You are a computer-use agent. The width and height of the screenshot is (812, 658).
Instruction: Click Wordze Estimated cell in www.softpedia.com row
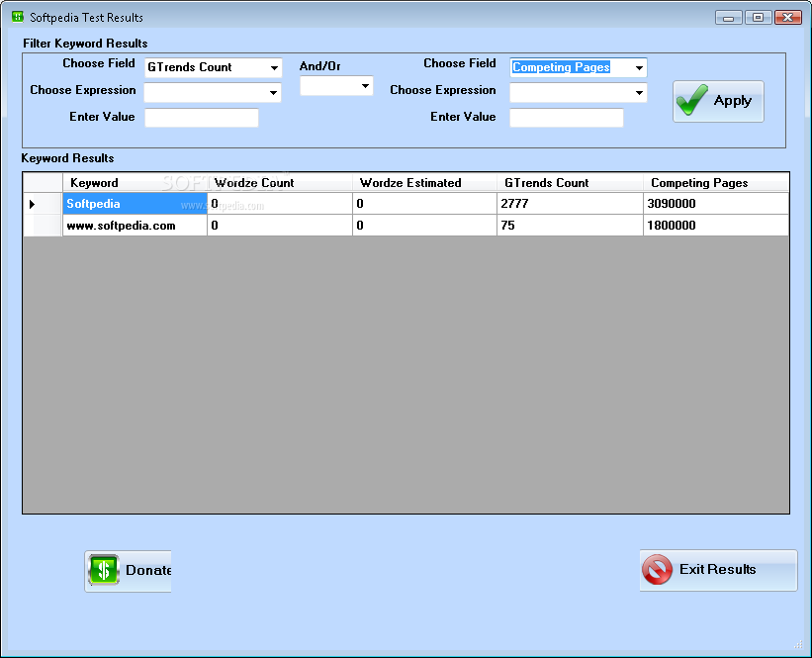(424, 226)
